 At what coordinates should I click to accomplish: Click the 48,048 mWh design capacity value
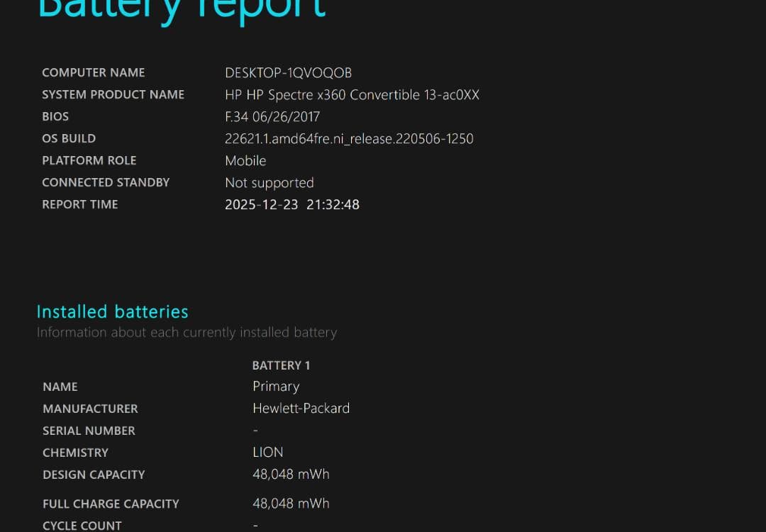point(291,474)
